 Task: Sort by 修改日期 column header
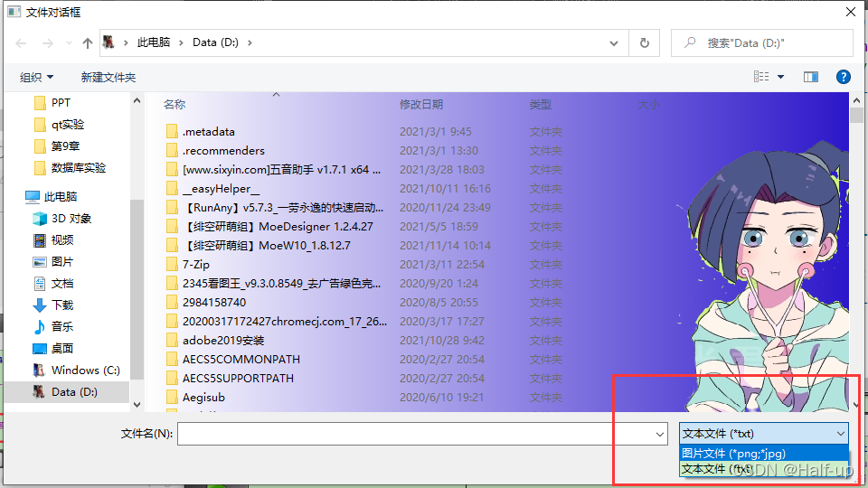click(421, 105)
